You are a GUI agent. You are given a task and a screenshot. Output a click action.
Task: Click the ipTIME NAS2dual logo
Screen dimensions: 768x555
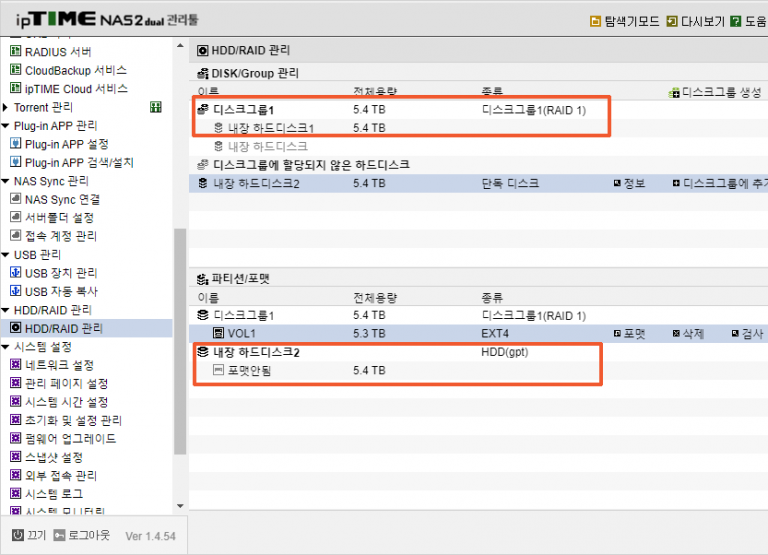107,20
